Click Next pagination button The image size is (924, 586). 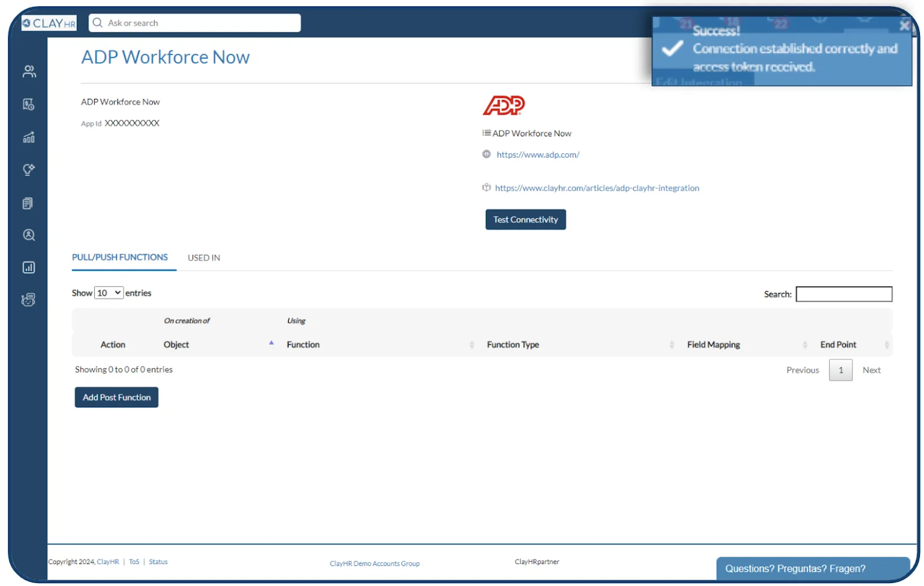(871, 370)
